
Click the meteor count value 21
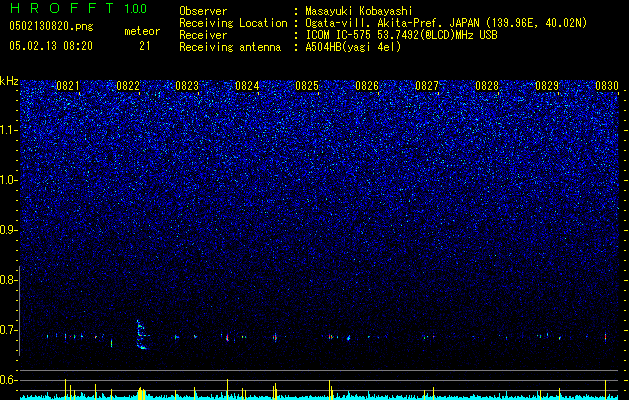(x=144, y=46)
